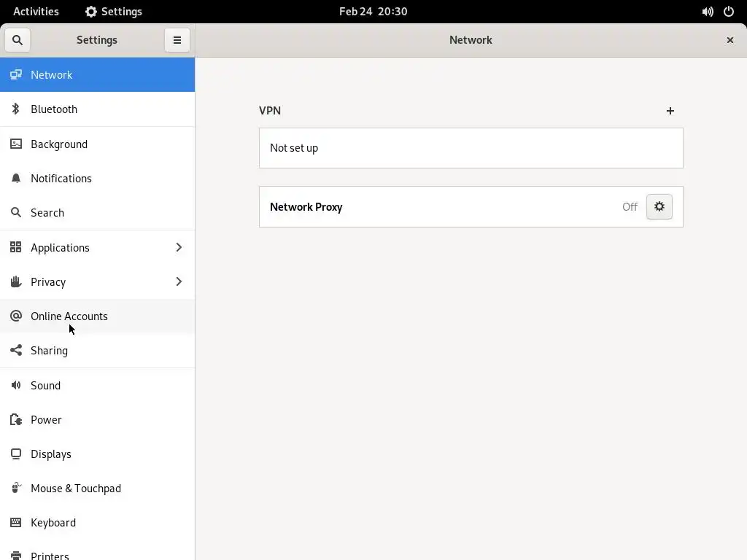Click the Network Proxy row title
Image resolution: width=747 pixels, height=560 pixels.
click(306, 207)
